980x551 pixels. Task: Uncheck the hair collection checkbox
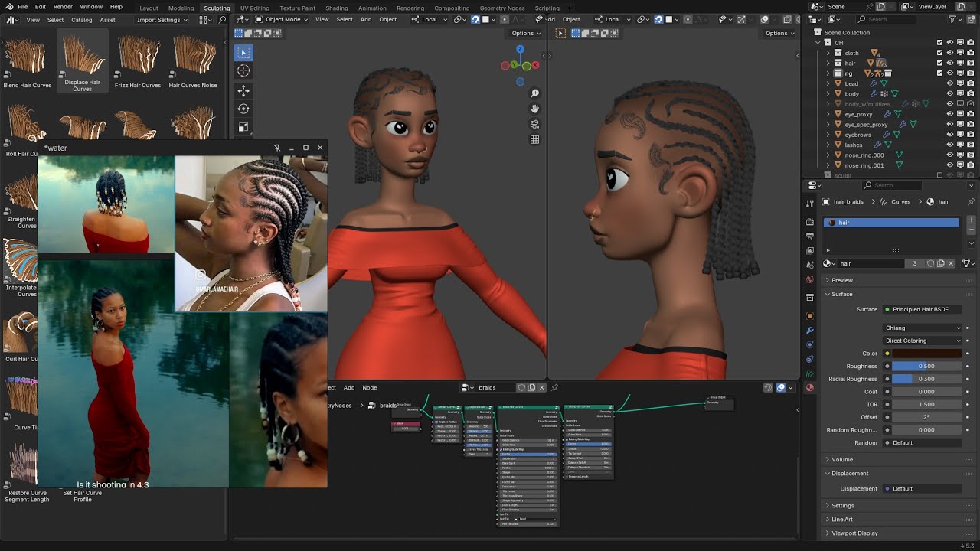tap(939, 63)
